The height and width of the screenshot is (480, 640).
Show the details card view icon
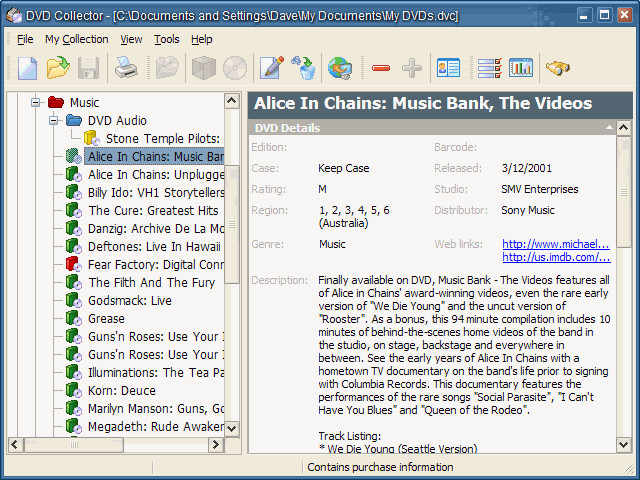(448, 68)
